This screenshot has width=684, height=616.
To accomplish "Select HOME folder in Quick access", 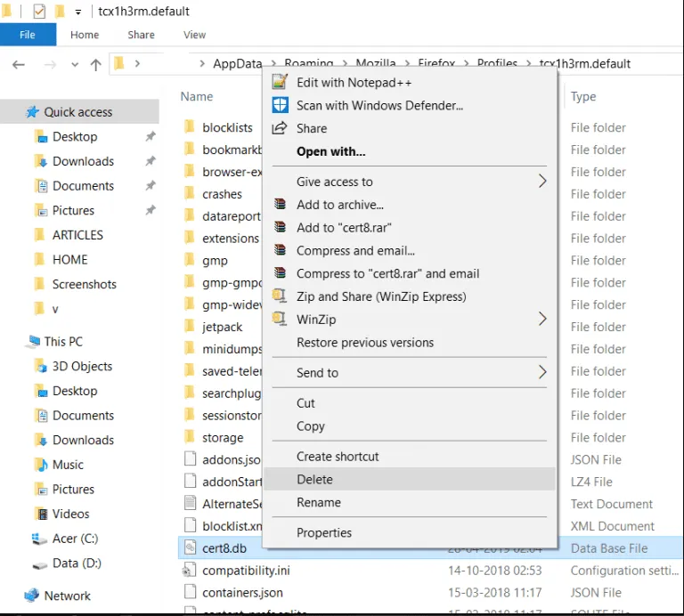I will (69, 259).
